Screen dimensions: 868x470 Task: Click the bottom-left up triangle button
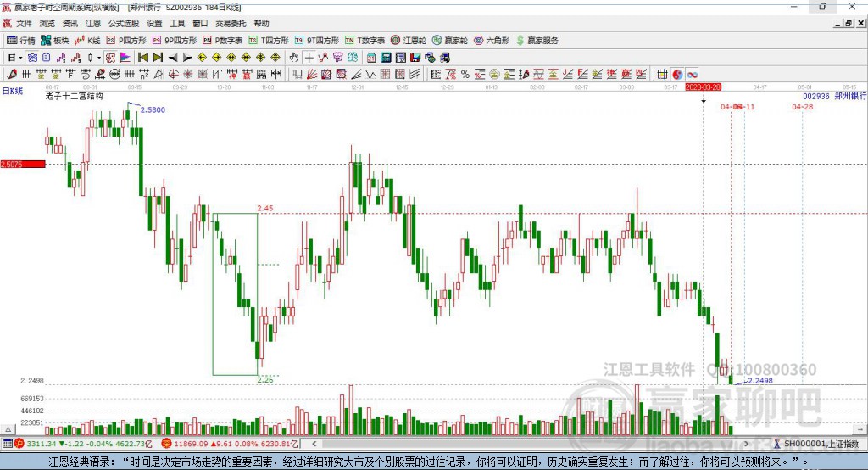[8, 429]
